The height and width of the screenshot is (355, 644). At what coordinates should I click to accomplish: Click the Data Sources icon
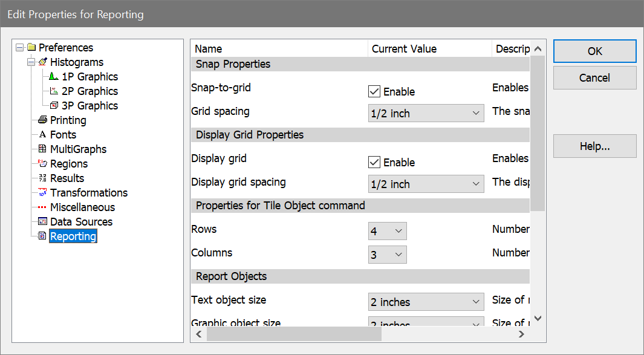tap(42, 222)
